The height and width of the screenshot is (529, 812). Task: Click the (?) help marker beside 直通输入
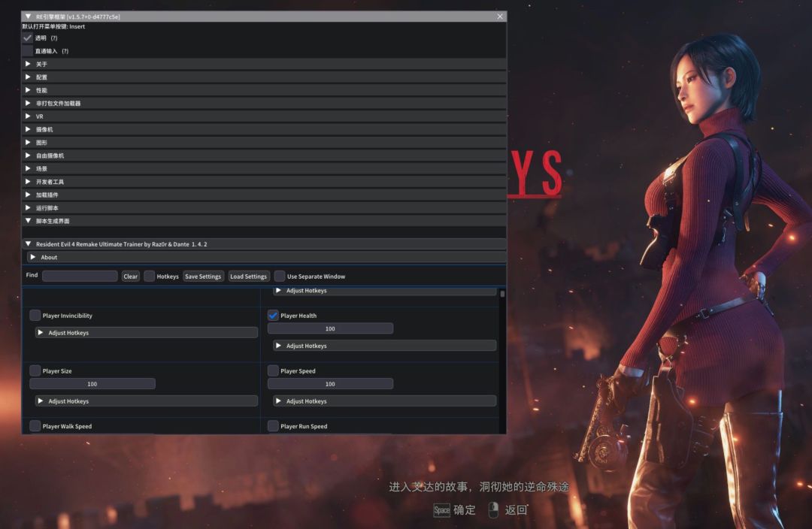coord(65,51)
